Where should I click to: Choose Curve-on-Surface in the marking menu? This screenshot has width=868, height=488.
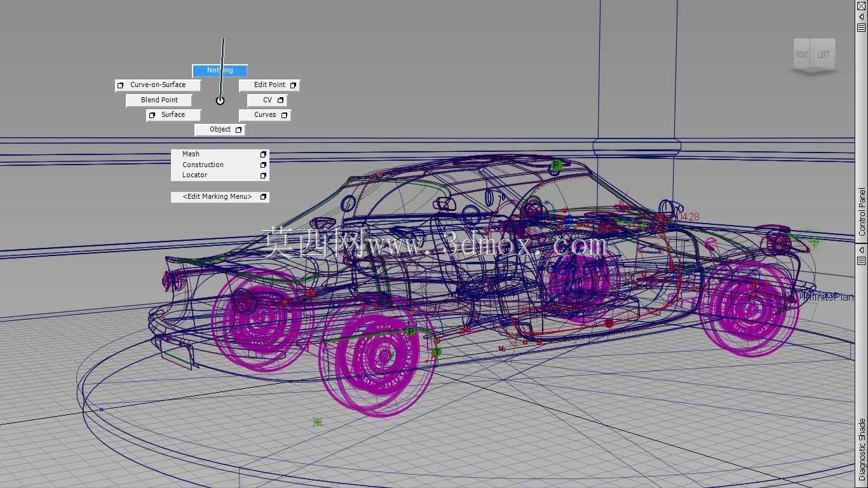point(158,85)
